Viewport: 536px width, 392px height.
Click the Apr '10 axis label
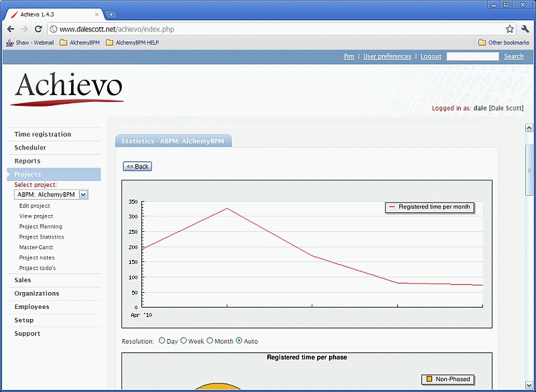[141, 315]
